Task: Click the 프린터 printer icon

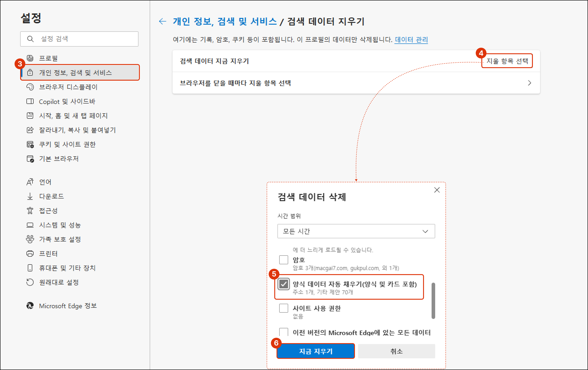Action: 30,254
